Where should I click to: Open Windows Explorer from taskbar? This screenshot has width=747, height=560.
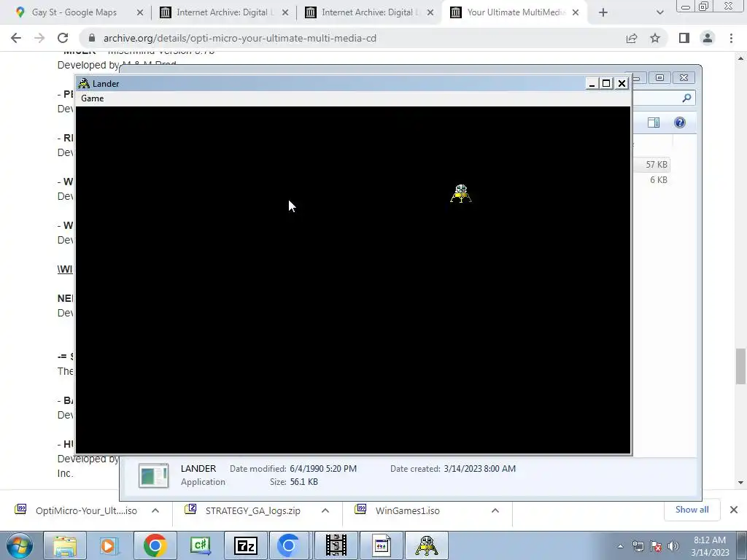(x=65, y=545)
